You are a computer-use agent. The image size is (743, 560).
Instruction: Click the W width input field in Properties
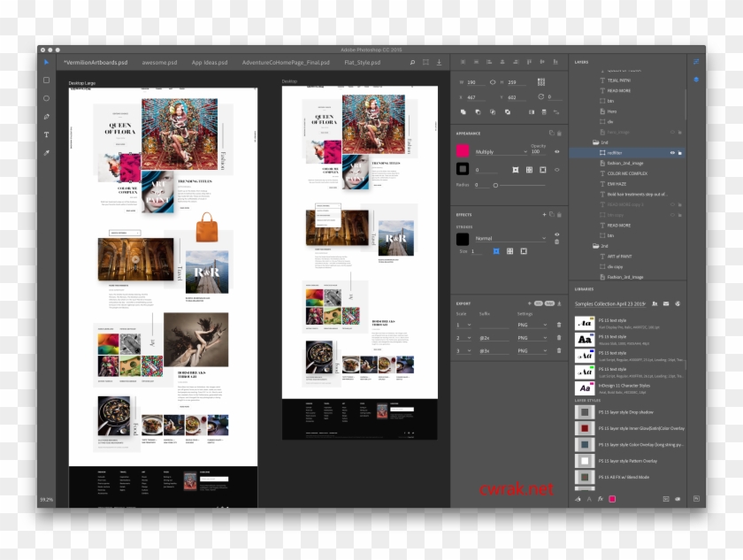tap(478, 81)
